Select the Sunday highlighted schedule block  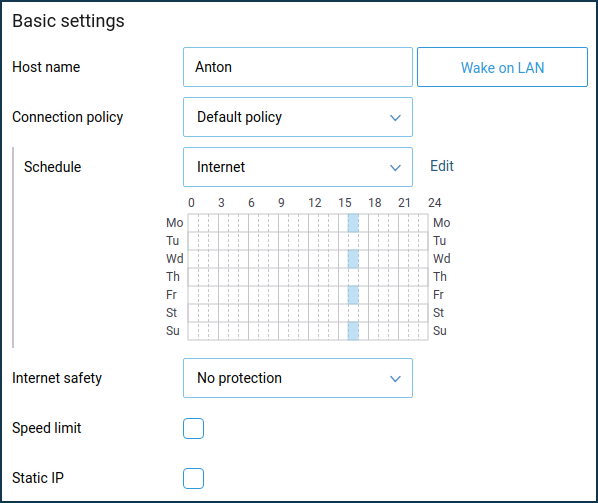coord(353,331)
